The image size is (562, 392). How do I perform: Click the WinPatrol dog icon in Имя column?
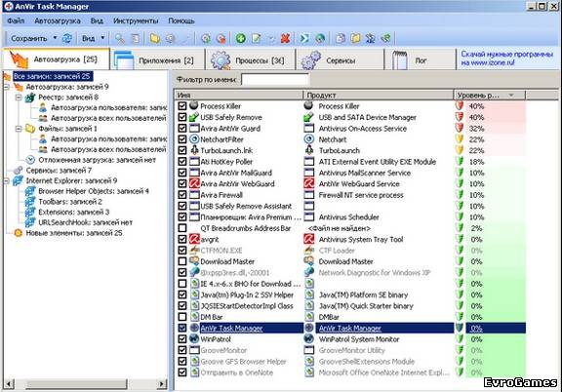point(194,338)
